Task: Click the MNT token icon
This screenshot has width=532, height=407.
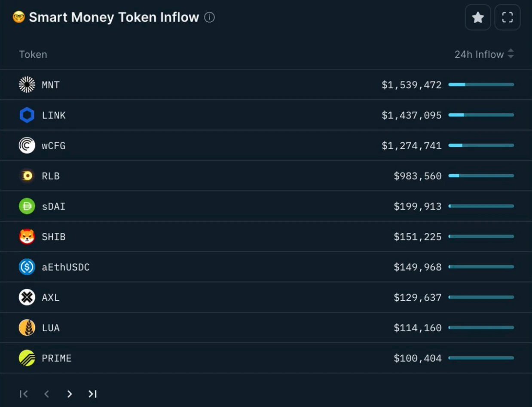Action: pyautogui.click(x=27, y=85)
